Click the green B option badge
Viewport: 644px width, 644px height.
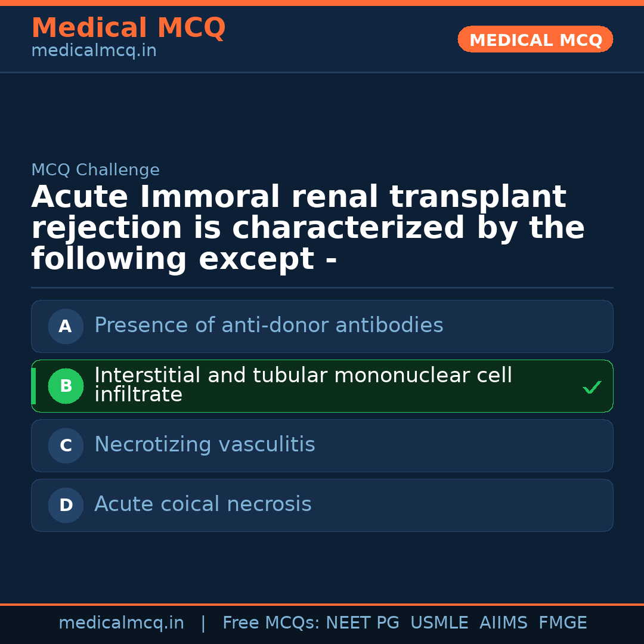click(x=66, y=386)
